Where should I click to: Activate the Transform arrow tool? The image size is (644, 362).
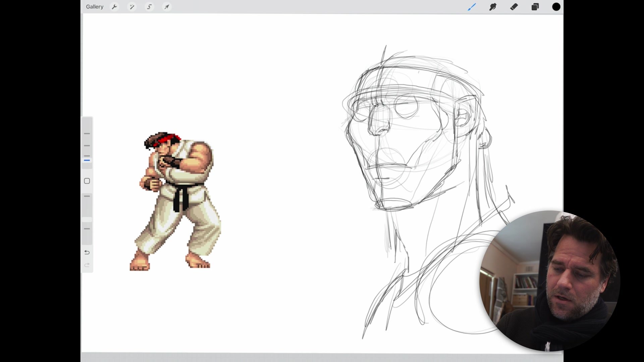click(167, 7)
